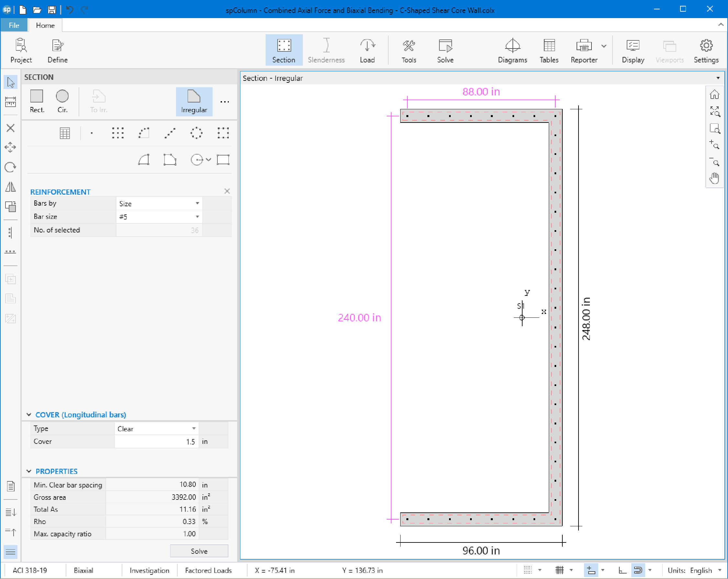Open the bars table grid icon
This screenshot has width=728, height=579.
(x=65, y=133)
